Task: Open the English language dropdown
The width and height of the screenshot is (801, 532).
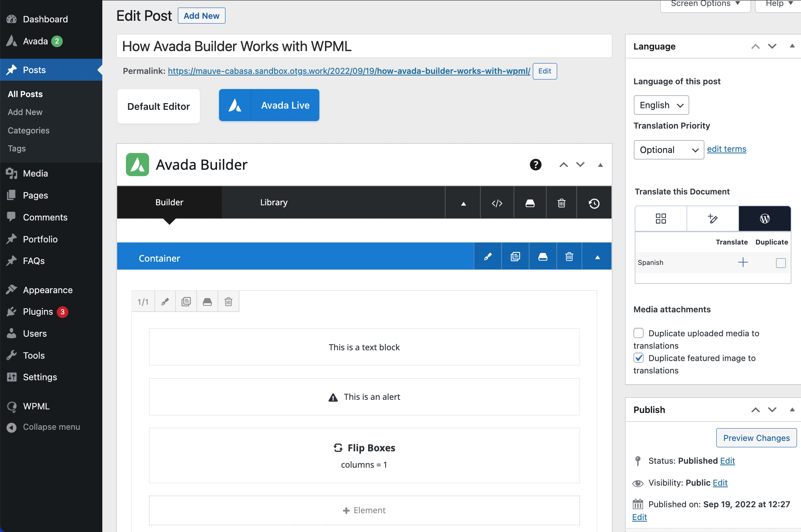Action: [661, 105]
